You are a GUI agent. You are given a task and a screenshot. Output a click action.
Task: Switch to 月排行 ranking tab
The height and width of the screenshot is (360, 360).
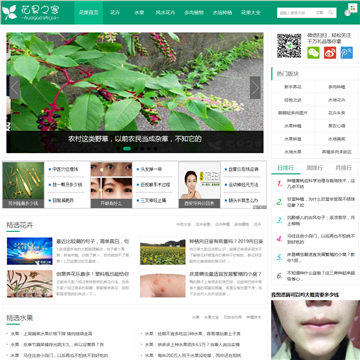click(344, 168)
